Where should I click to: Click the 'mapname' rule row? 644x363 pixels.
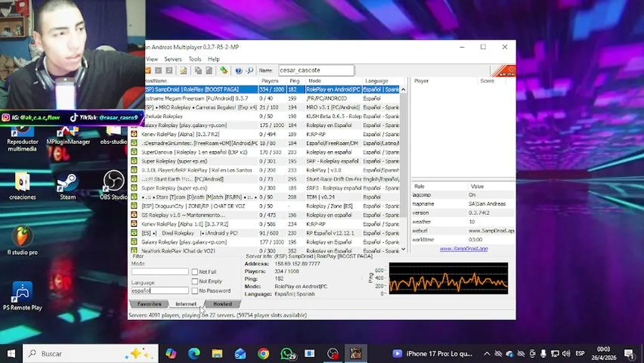click(463, 204)
